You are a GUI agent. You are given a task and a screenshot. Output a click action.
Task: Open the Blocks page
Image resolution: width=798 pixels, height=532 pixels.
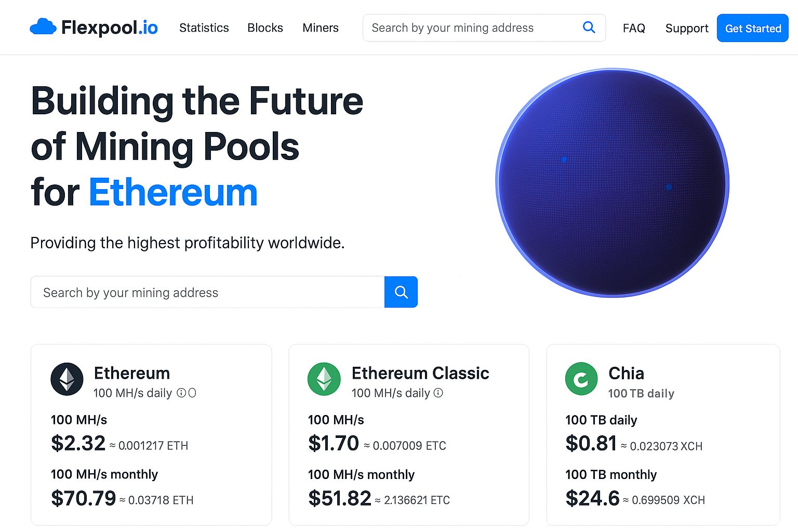click(x=265, y=28)
